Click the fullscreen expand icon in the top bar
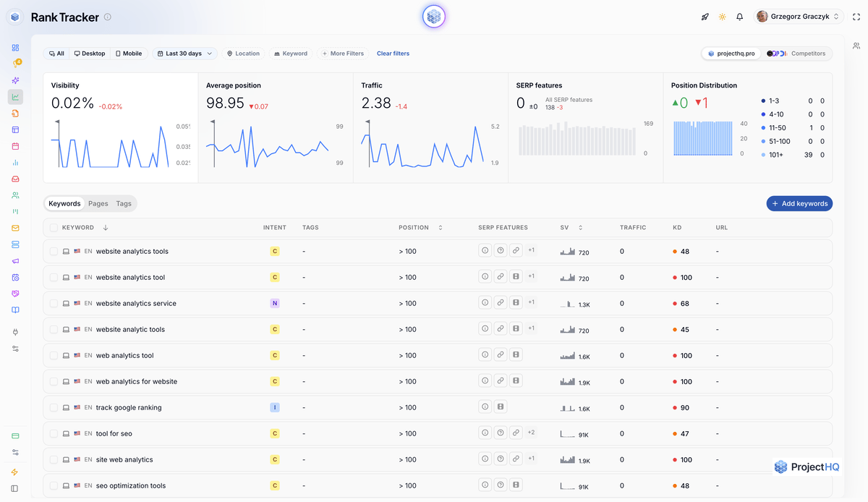This screenshot has height=502, width=868. [856, 17]
